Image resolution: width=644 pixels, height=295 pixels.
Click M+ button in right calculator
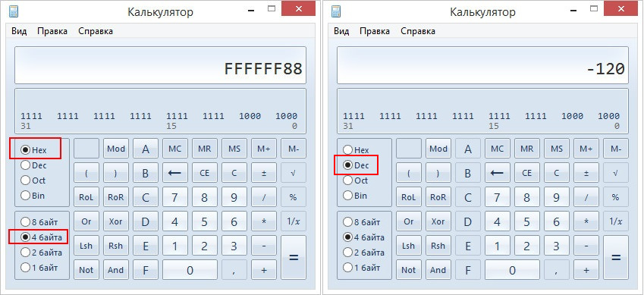[586, 149]
